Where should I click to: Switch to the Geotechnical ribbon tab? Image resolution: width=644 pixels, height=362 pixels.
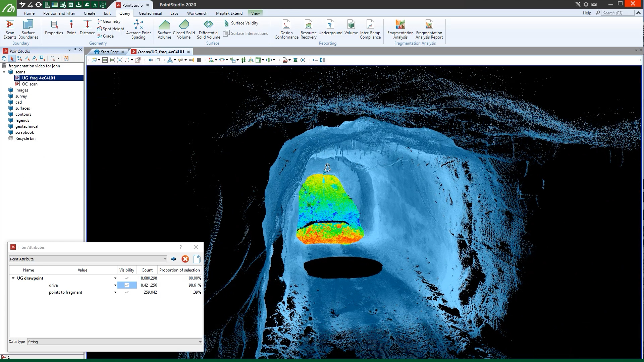150,13
